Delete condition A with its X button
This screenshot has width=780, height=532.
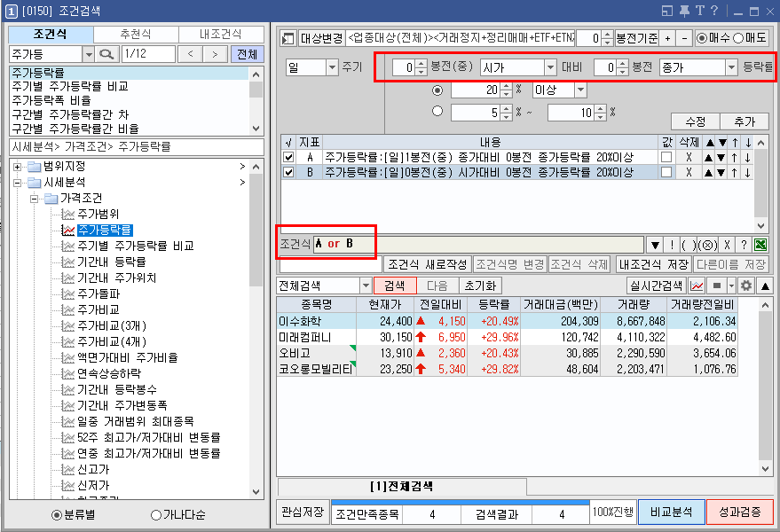[x=689, y=158]
